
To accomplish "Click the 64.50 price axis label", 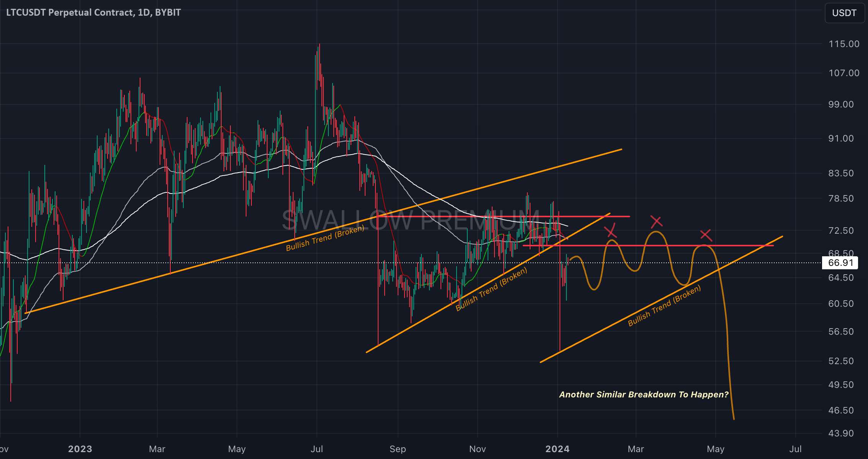I will (x=841, y=278).
